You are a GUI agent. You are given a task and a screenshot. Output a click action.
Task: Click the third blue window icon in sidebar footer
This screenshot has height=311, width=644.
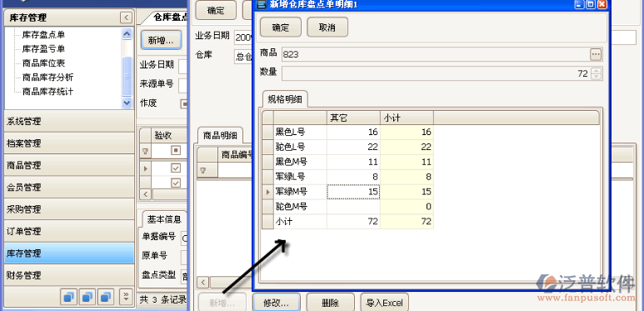coord(106,297)
